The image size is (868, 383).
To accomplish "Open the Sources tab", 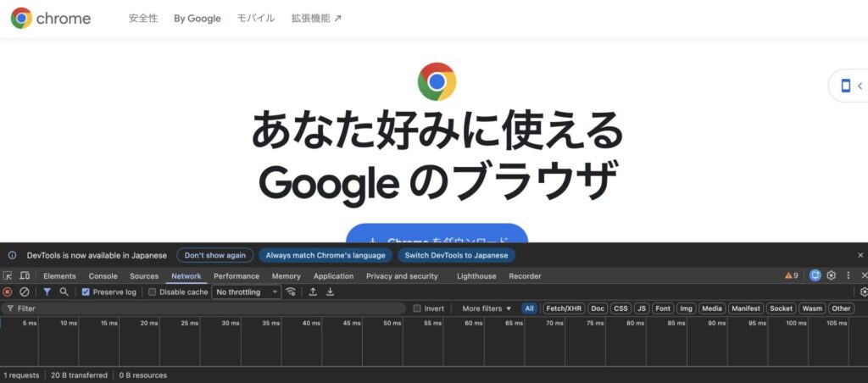I will click(x=144, y=275).
